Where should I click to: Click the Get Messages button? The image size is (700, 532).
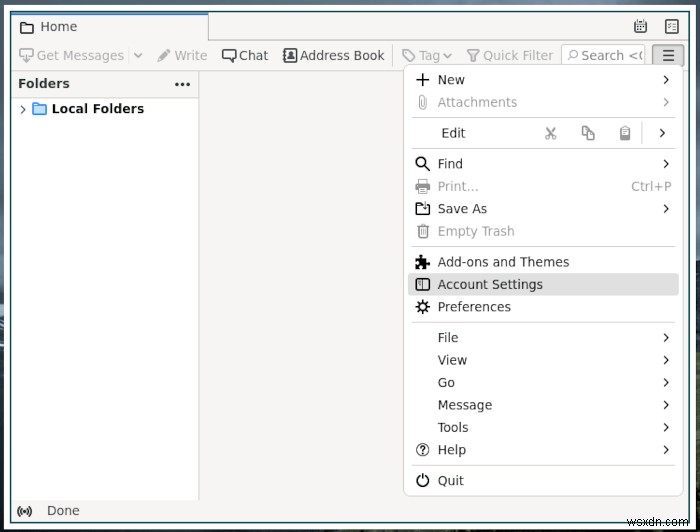pyautogui.click(x=71, y=55)
